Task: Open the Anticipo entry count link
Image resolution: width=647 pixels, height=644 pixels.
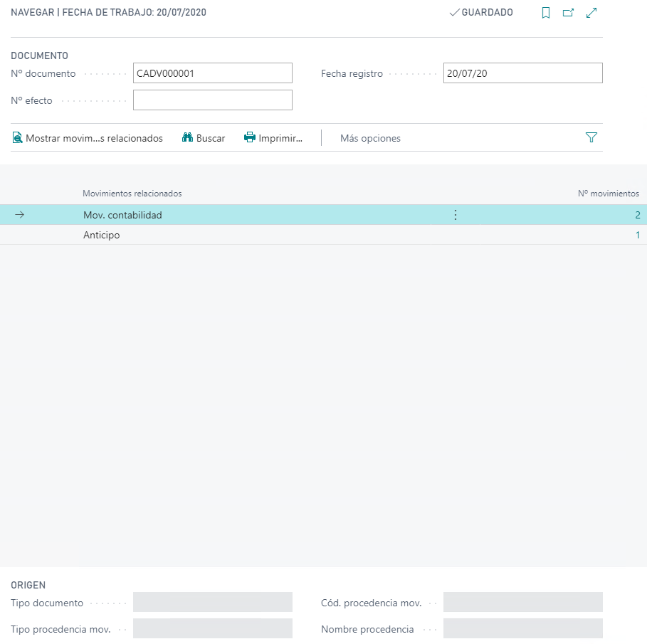Action: point(637,235)
